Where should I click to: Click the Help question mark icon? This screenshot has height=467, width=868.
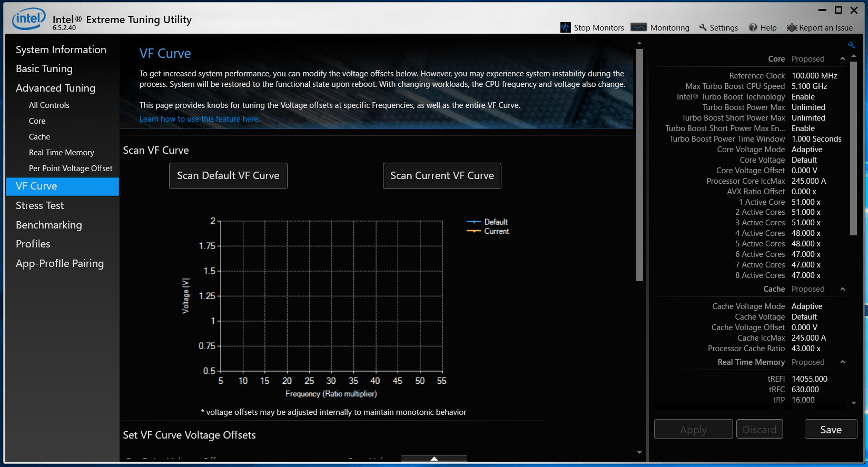coord(753,27)
